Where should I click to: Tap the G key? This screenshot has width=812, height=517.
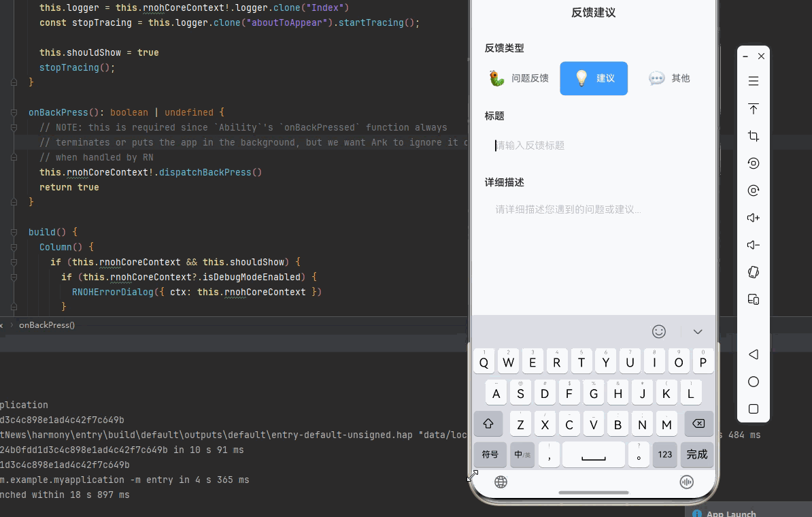[x=594, y=393]
